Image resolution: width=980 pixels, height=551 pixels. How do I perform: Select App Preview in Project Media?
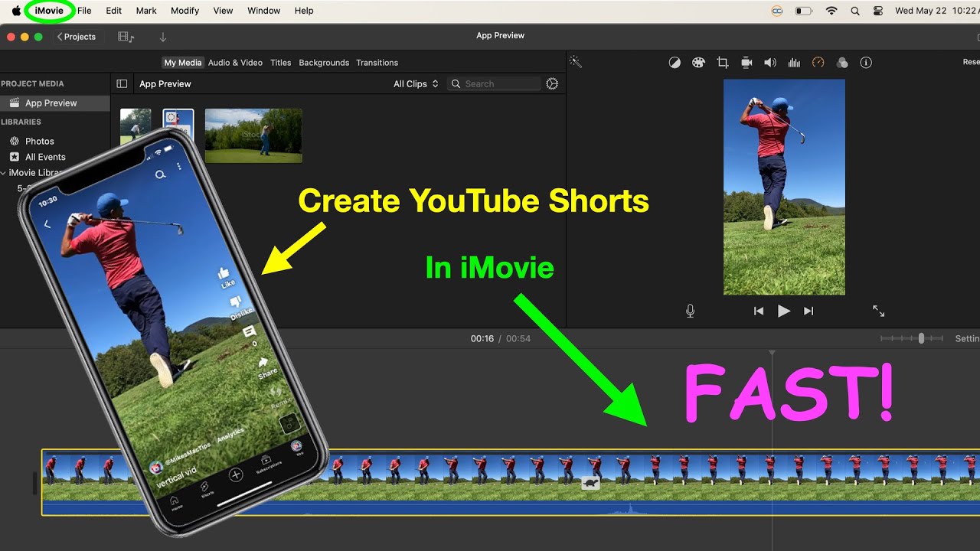click(55, 103)
